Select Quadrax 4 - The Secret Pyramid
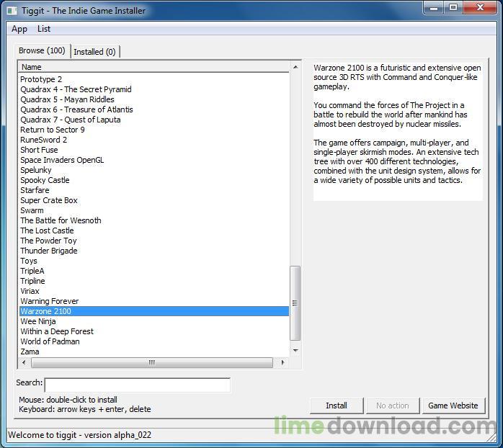The height and width of the screenshot is (448, 503). click(x=154, y=89)
